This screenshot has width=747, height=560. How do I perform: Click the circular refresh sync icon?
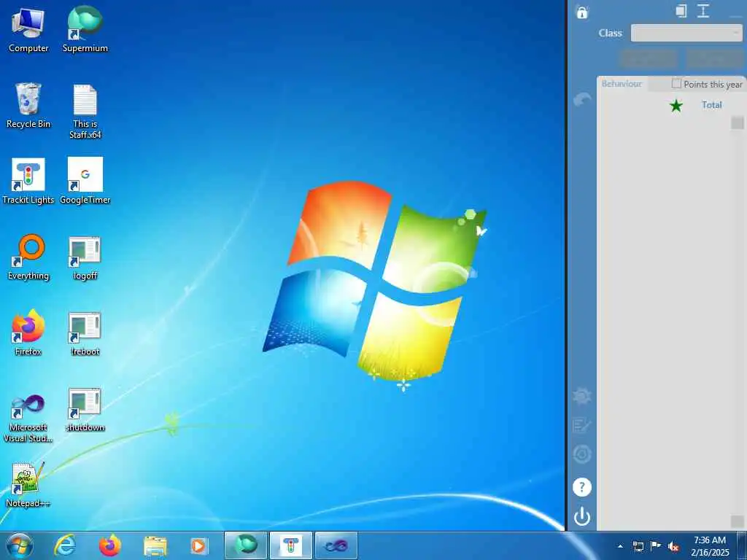582,454
